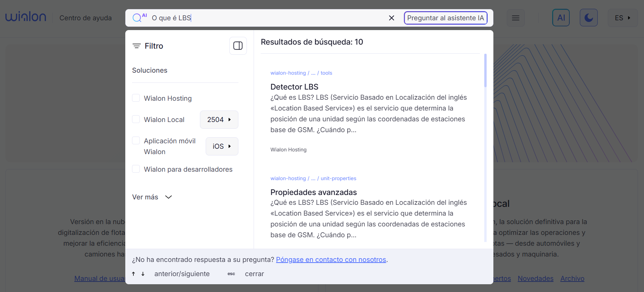Click the AI search magnifier icon
This screenshot has width=644, height=292.
click(137, 18)
